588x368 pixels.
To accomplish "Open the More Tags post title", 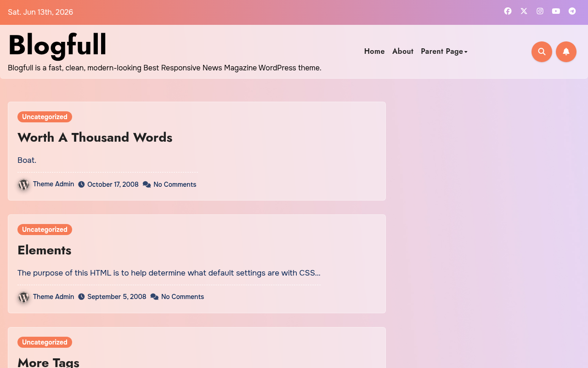I will point(48,362).
